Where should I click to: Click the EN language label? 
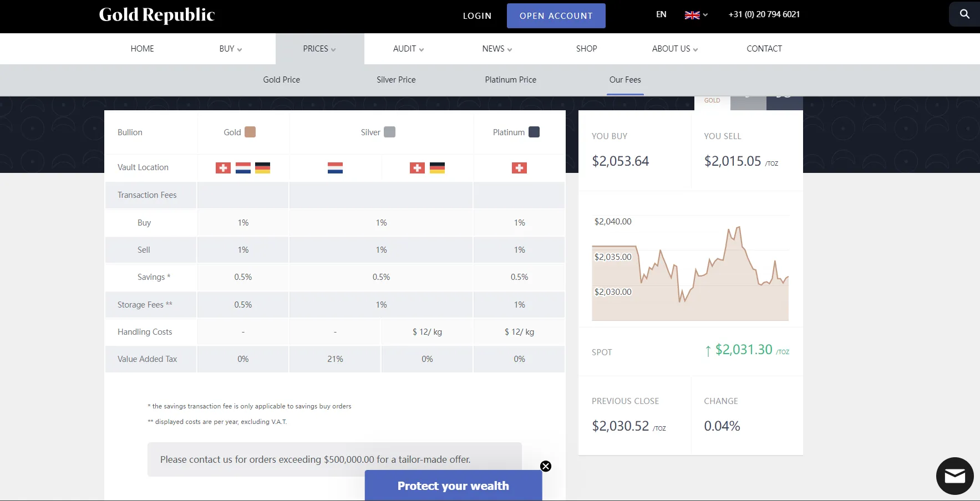pos(661,14)
